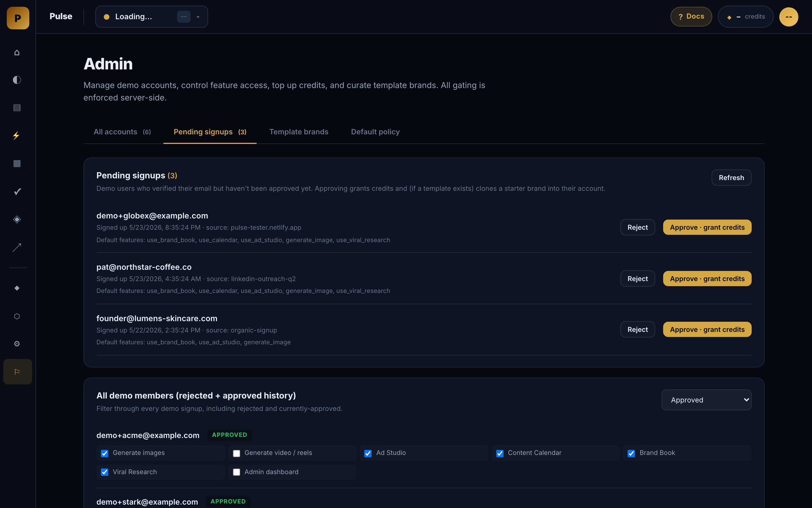This screenshot has width=812, height=508.
Task: Approve and grant credits to demo+globex@example.com
Action: (707, 227)
